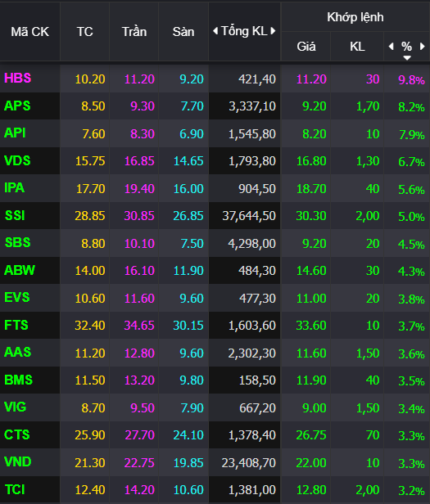
Task: Select the FTS ticker row
Action: [215, 326]
